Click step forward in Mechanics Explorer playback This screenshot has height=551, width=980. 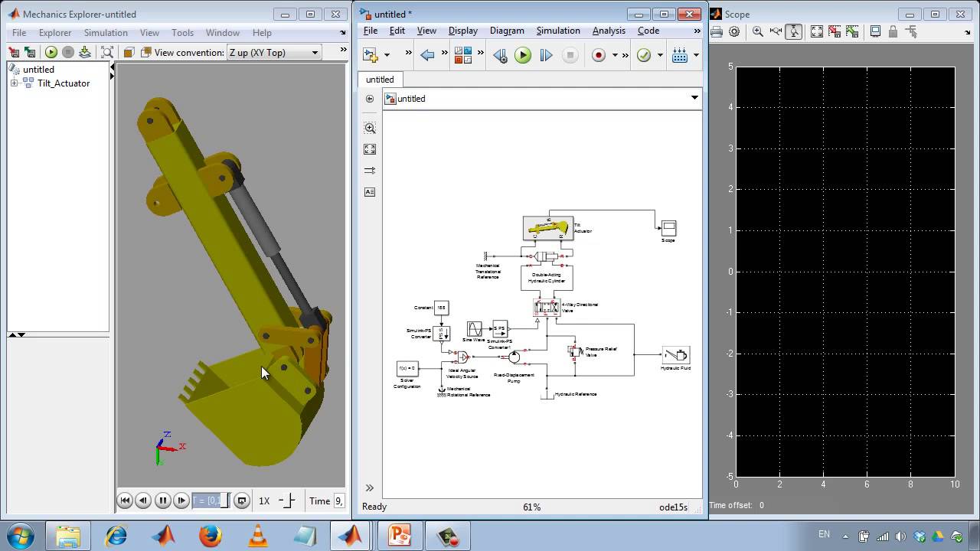[x=181, y=500]
